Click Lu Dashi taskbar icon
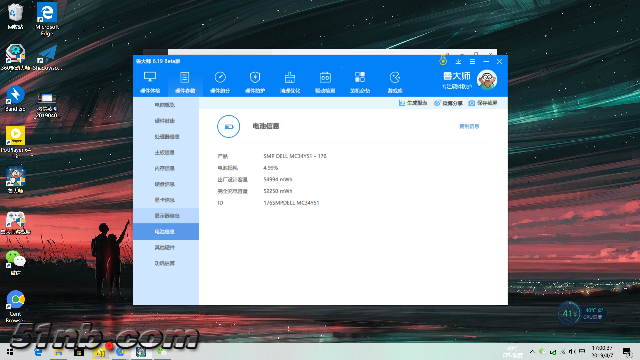 point(141,351)
